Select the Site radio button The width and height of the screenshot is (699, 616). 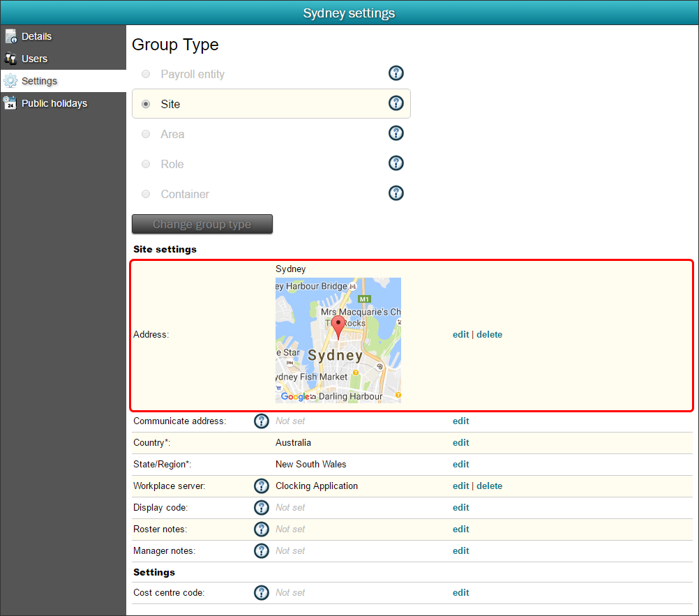coord(146,104)
